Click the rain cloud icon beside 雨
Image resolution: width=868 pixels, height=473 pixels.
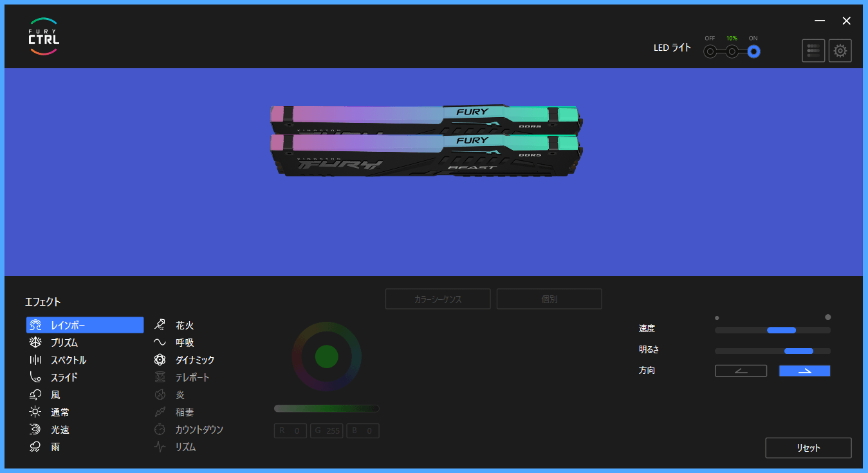pos(36,447)
